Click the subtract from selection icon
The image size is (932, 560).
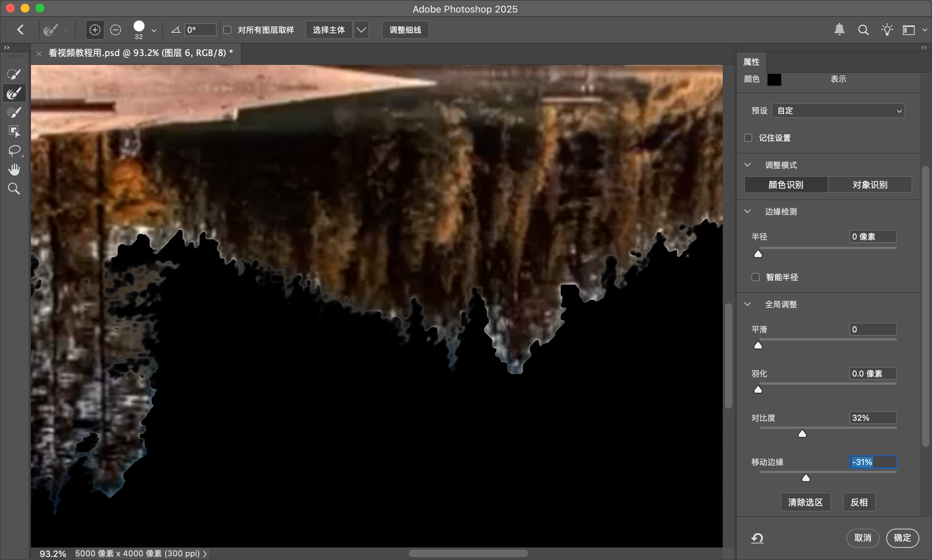click(115, 30)
